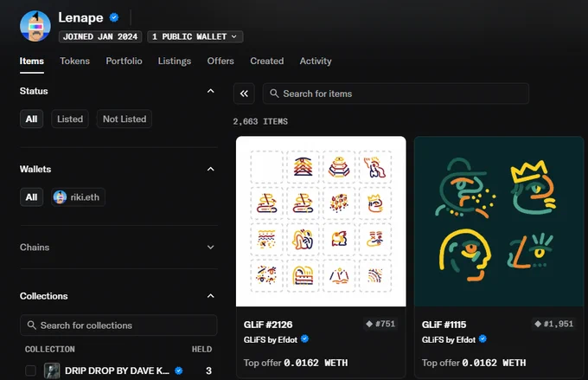Image resolution: width=588 pixels, height=380 pixels.
Task: Open the GLiF #1115 item title
Action: tap(444, 325)
